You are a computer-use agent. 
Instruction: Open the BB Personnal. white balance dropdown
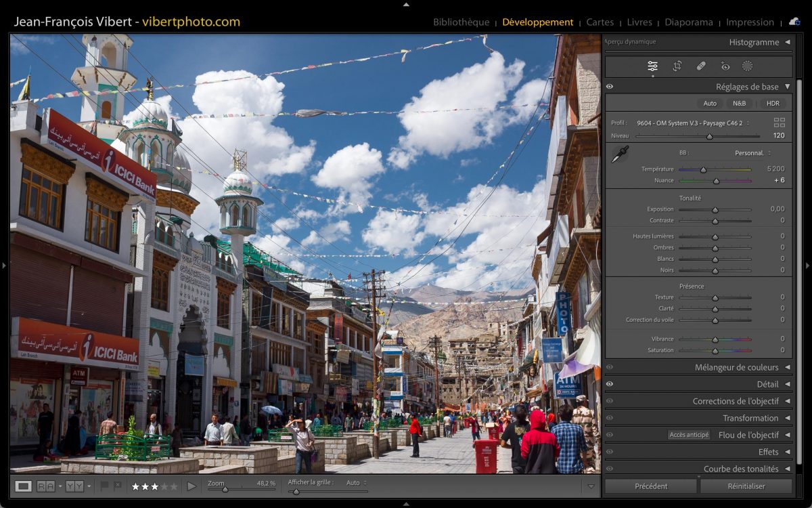coord(752,153)
